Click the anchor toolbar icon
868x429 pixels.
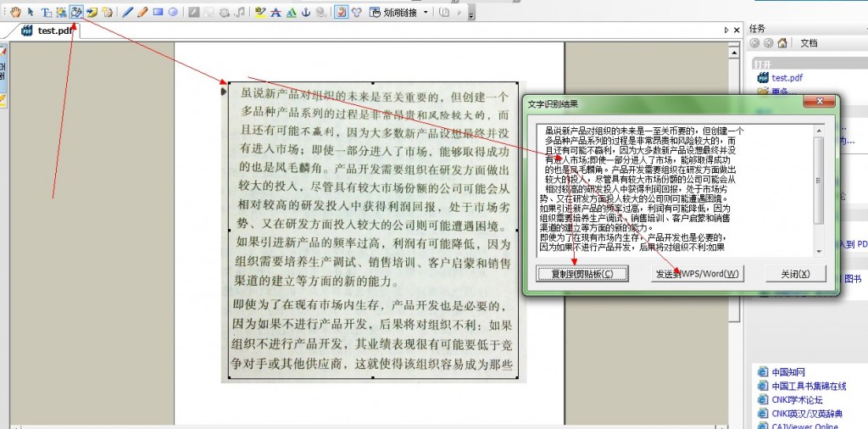coord(306,12)
